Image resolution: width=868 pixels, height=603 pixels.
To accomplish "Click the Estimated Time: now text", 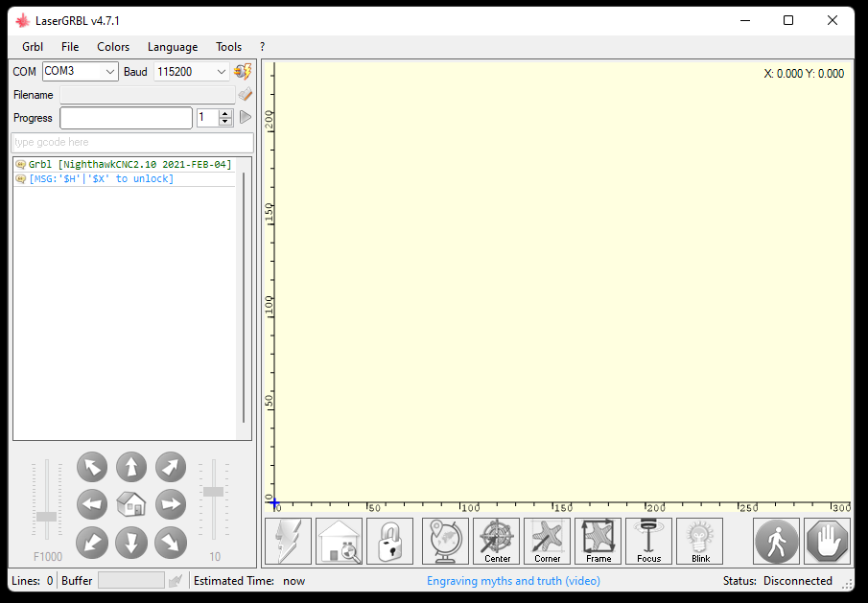I will (249, 581).
